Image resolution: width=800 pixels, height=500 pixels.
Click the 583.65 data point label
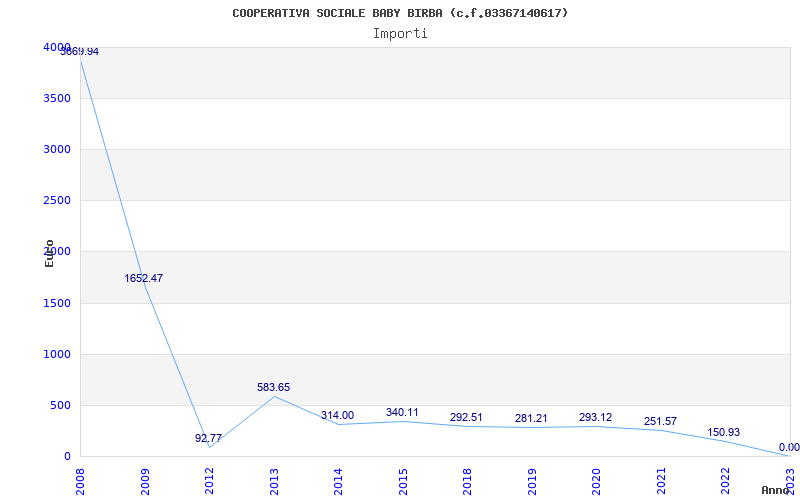[x=273, y=387]
